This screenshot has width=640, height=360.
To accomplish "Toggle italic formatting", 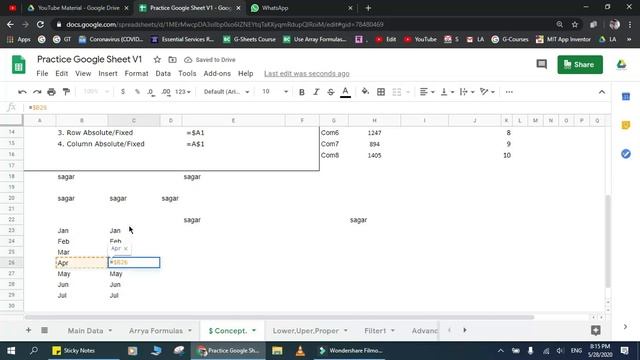I will (x=316, y=92).
